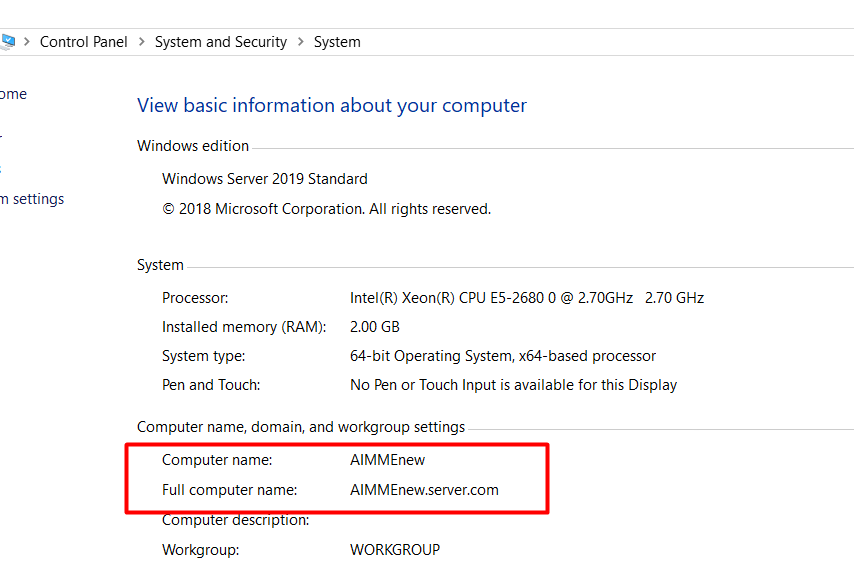Image resolution: width=854 pixels, height=582 pixels.
Task: Open Control Panel breadcrumb
Action: (83, 42)
